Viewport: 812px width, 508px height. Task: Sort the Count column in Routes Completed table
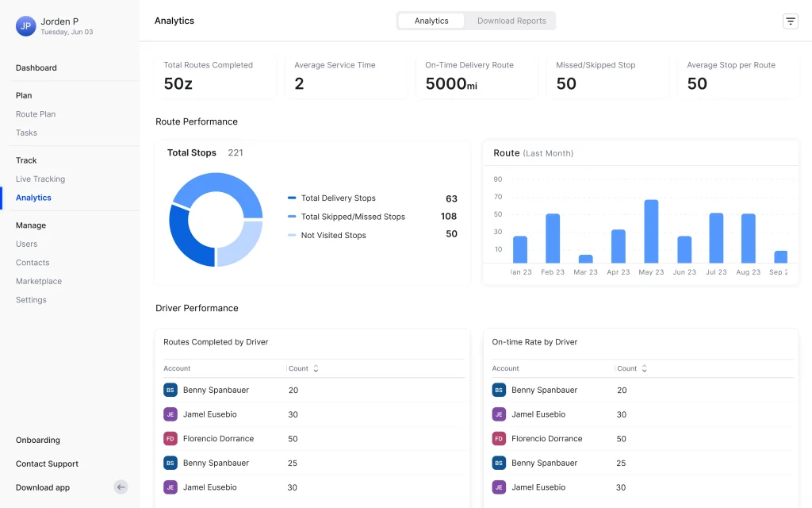click(316, 368)
